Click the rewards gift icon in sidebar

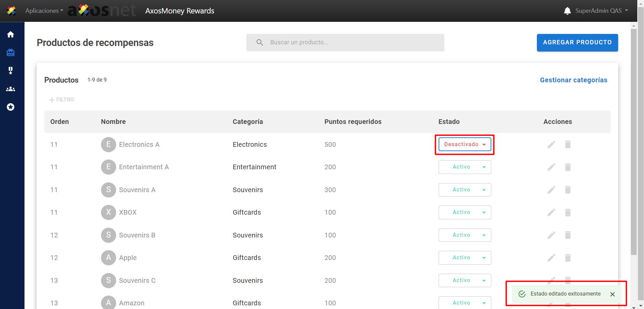(11, 52)
